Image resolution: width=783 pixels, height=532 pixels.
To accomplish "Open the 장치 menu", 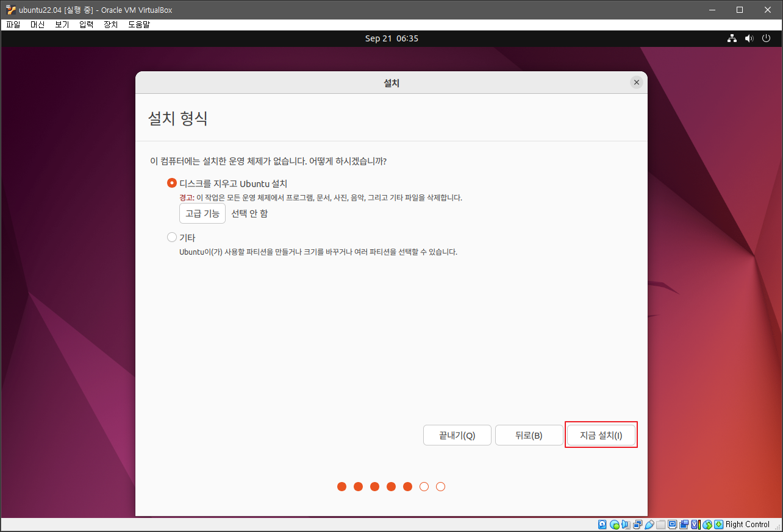I will pos(111,25).
